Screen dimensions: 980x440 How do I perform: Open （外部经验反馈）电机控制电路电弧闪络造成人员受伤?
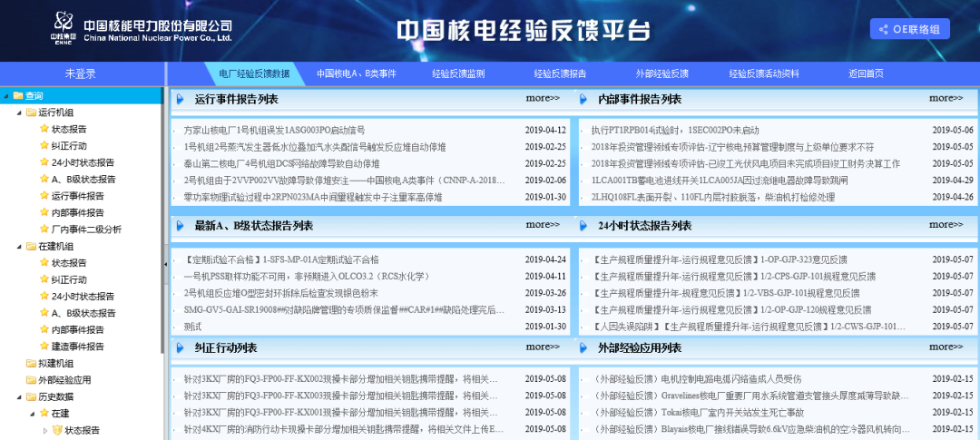[696, 379]
